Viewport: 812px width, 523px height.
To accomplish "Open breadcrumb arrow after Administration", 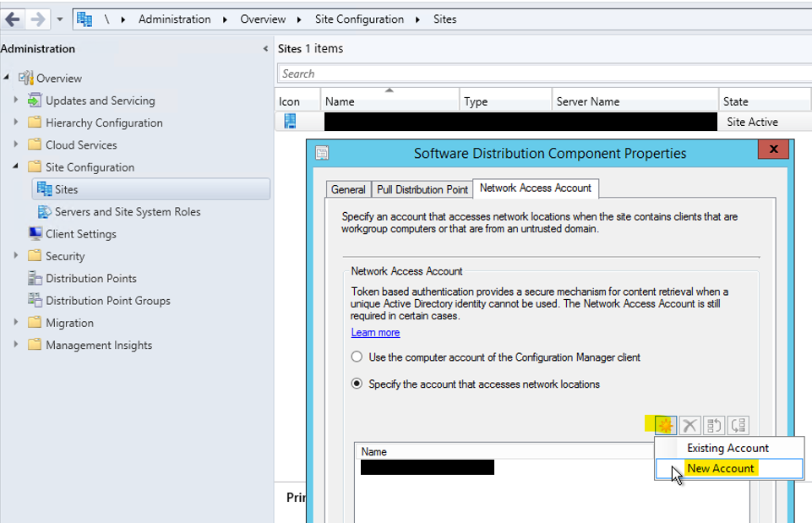I will [225, 19].
